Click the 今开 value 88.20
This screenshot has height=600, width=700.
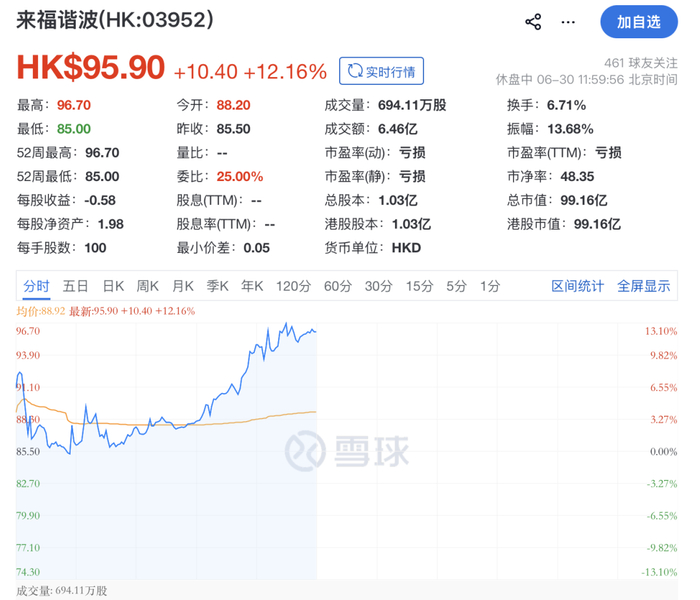(x=233, y=105)
